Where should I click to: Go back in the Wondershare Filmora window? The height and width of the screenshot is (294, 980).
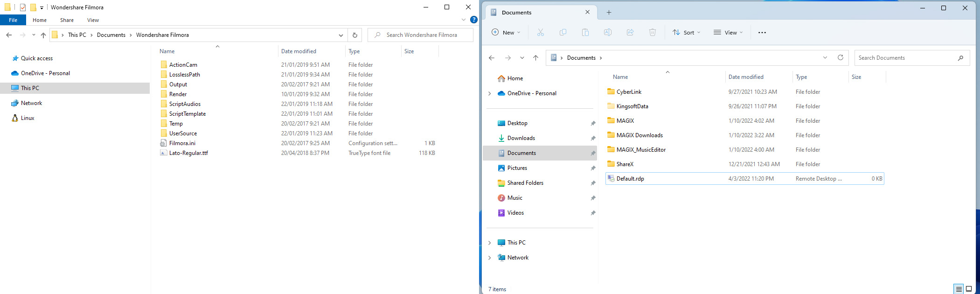[x=9, y=35]
